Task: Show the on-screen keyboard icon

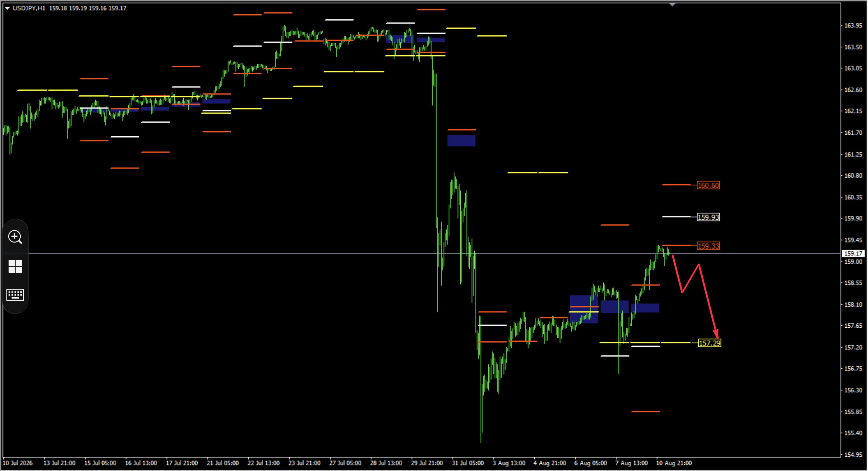Action: tap(15, 295)
